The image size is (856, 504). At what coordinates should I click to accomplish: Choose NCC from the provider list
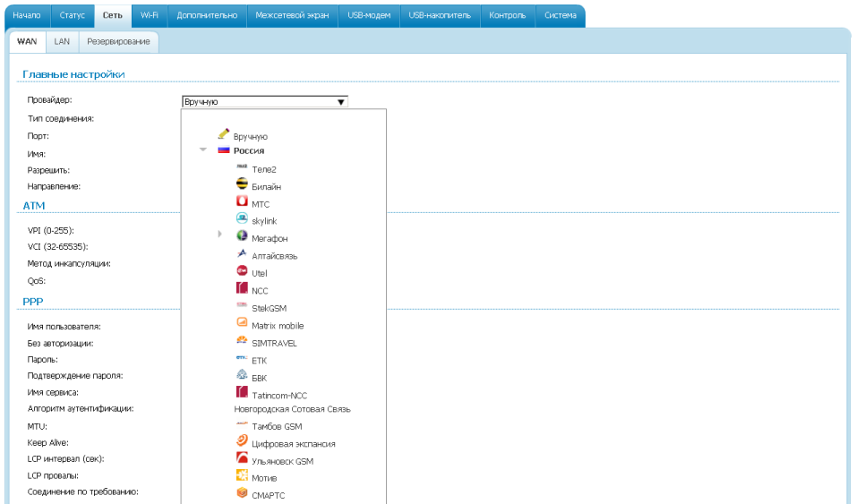click(260, 291)
